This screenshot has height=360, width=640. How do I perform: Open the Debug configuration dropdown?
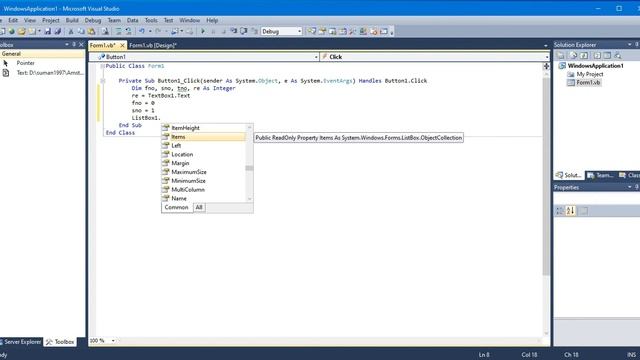click(299, 31)
